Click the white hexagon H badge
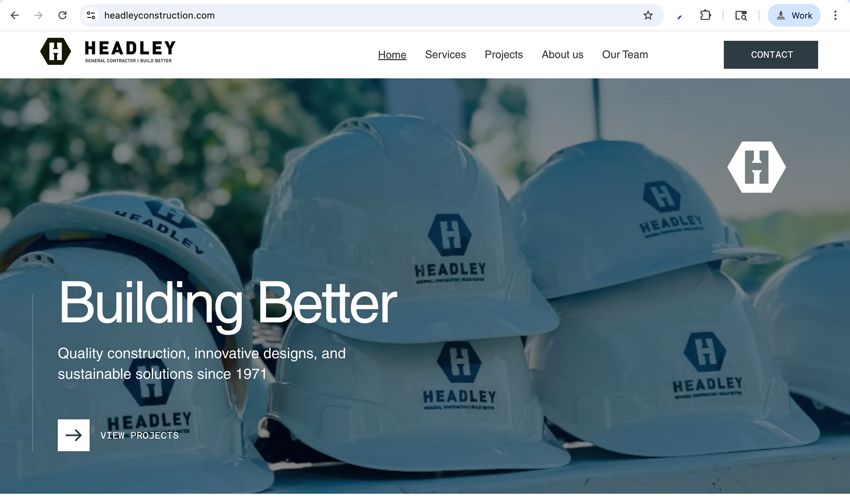Screen dimensions: 850x504 tap(757, 167)
